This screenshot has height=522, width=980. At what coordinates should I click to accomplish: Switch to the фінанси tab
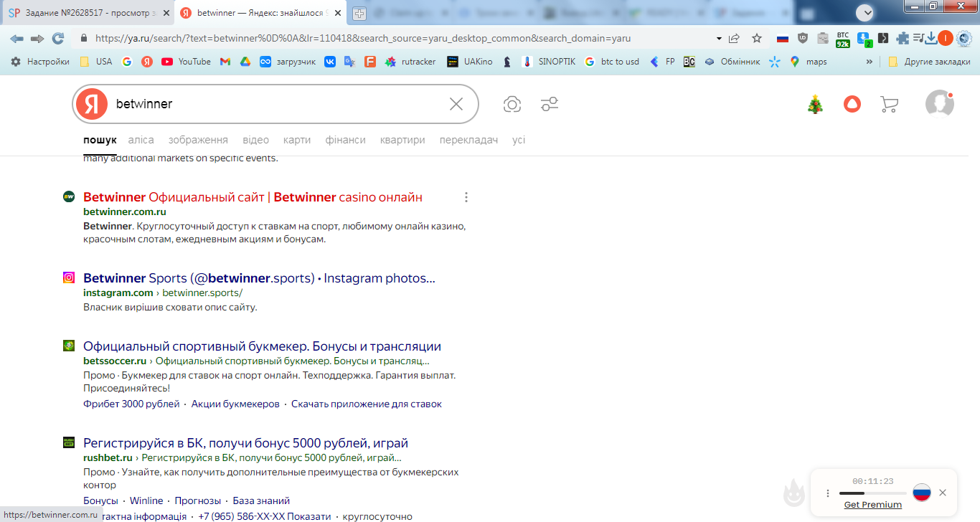345,140
